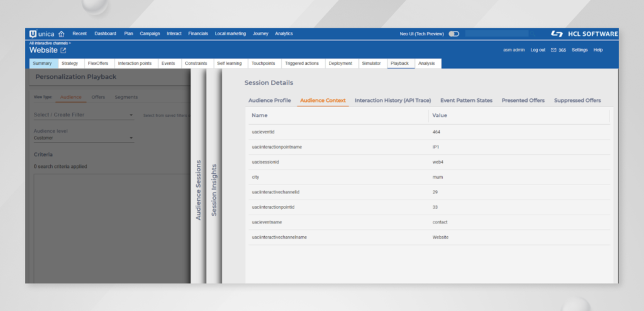Open Website in new window icon
The width and height of the screenshot is (644, 311).
click(x=63, y=50)
